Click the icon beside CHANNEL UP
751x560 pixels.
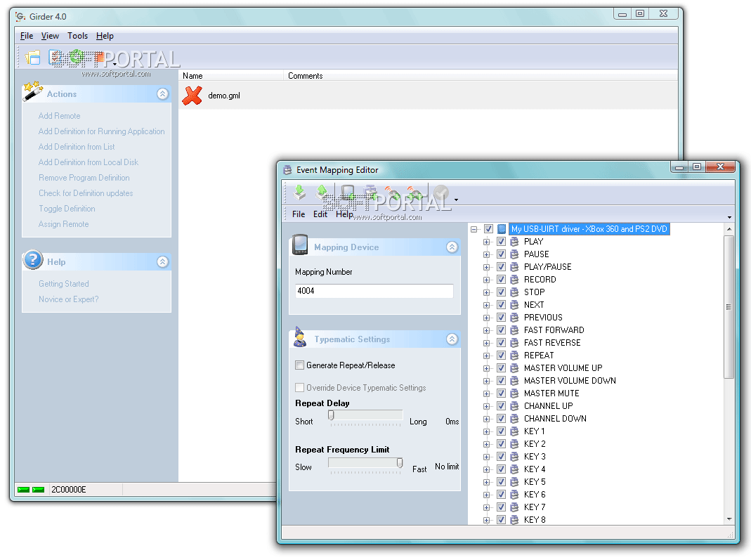coord(514,405)
